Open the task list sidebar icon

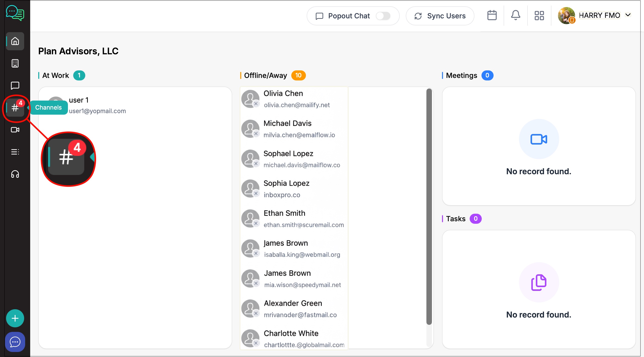pyautogui.click(x=15, y=152)
